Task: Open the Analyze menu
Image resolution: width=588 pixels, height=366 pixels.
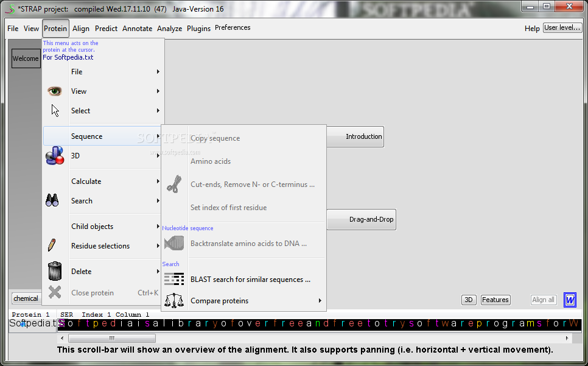Action: coord(169,29)
